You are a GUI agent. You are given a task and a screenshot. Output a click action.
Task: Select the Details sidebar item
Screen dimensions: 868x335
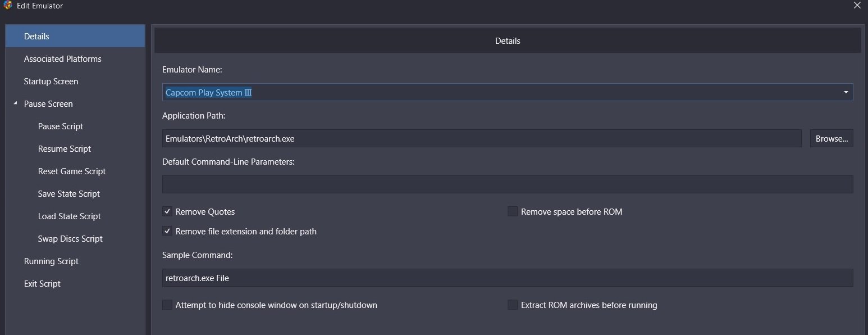(x=75, y=36)
